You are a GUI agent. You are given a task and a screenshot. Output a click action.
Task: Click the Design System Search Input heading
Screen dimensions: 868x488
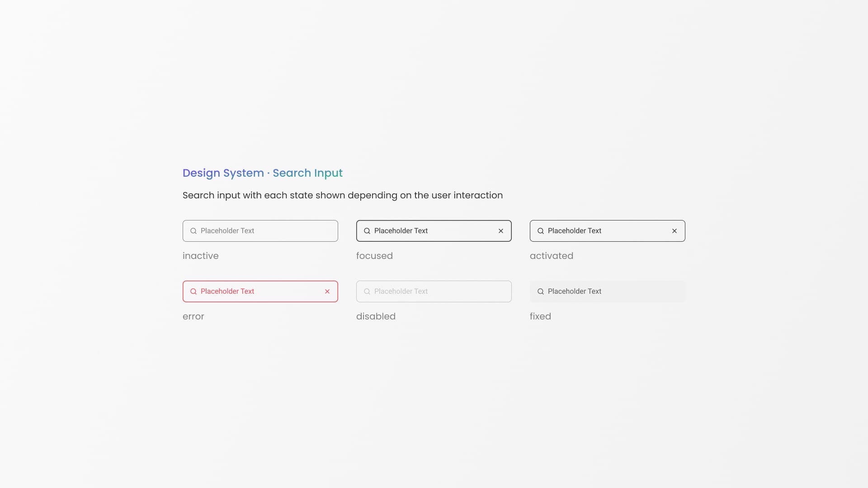point(262,173)
